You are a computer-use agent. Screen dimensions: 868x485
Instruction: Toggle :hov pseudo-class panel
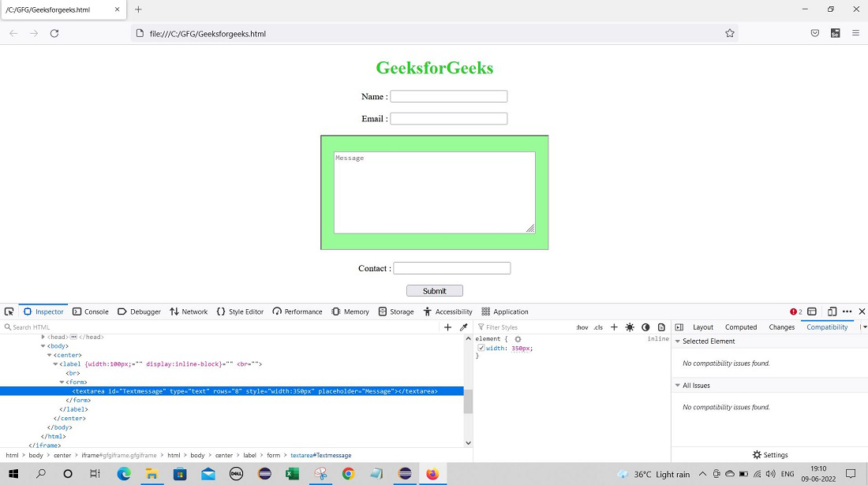point(582,327)
